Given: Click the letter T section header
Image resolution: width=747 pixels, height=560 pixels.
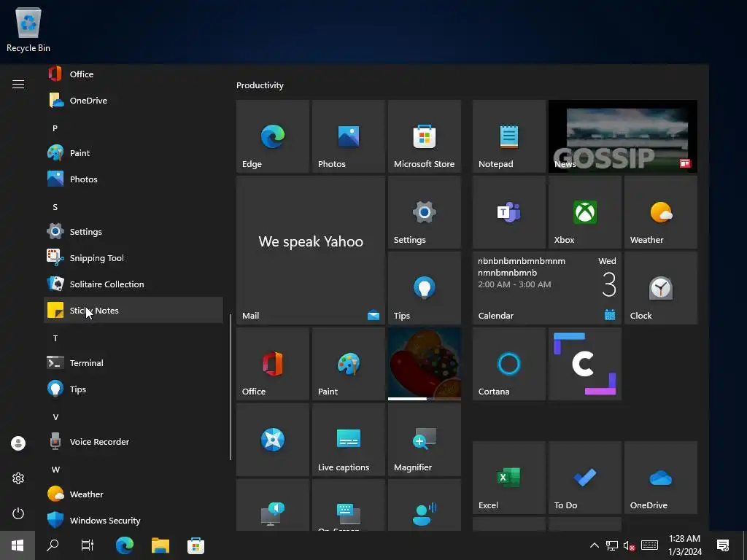Looking at the screenshot, I should coord(55,338).
